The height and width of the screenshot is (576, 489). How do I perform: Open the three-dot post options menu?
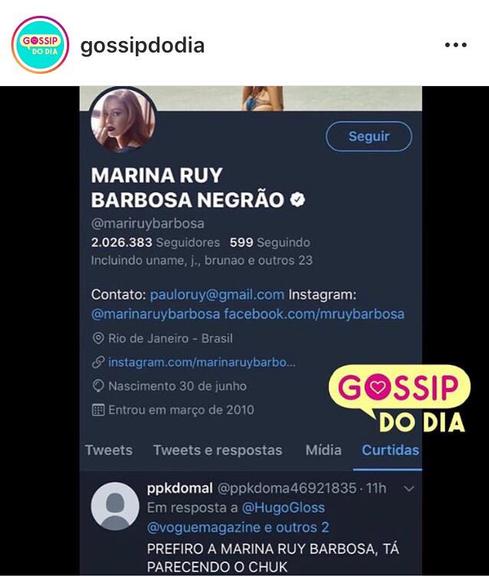pos(456,45)
